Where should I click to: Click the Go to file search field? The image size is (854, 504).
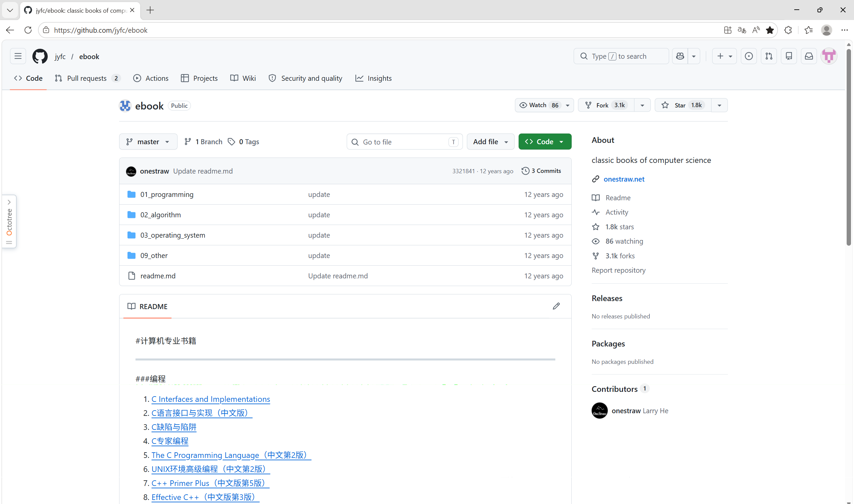(x=404, y=142)
